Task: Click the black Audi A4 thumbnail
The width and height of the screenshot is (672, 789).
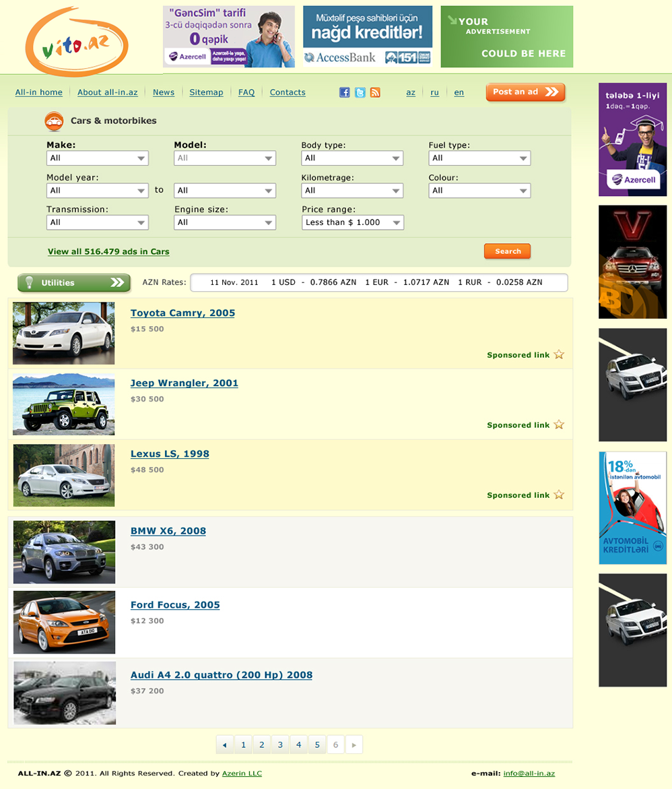Action: point(65,693)
